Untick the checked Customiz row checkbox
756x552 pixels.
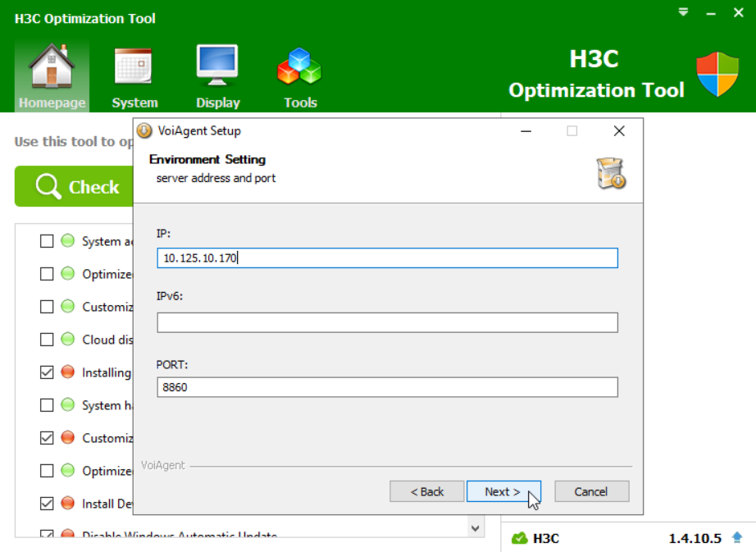(x=47, y=438)
